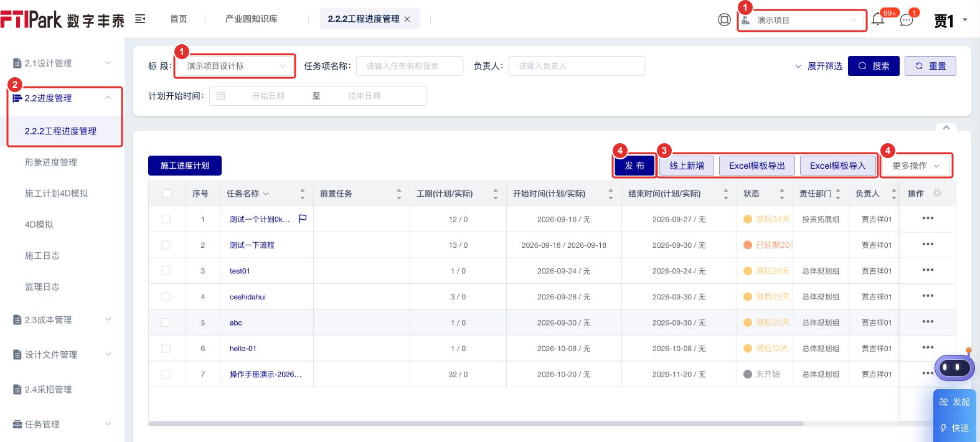
Task: Open the 标段 演示项目设计标 dropdown
Action: pos(235,65)
